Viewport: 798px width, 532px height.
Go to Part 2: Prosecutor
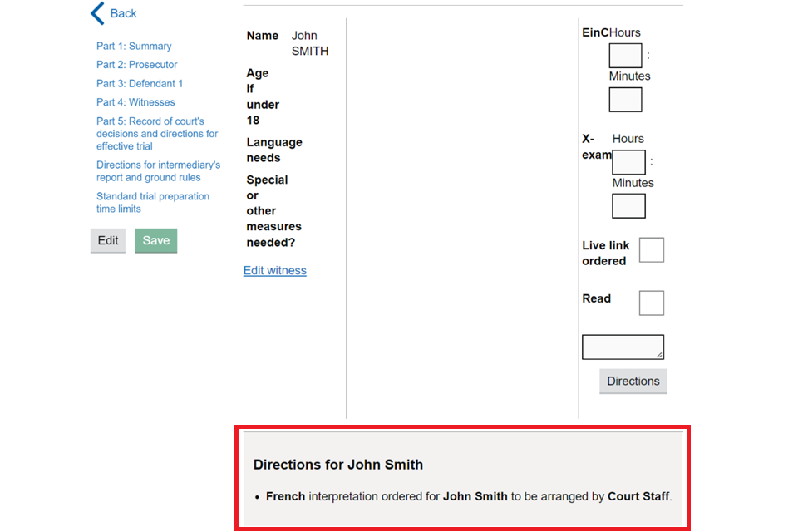tap(136, 65)
